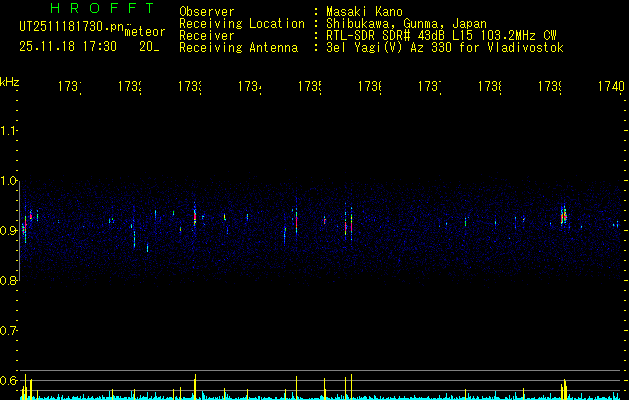The height and width of the screenshot is (400, 629).
Task: Select "3el Yagi(V) Az 330 for Vladivostok"
Action: pyautogui.click(x=445, y=48)
